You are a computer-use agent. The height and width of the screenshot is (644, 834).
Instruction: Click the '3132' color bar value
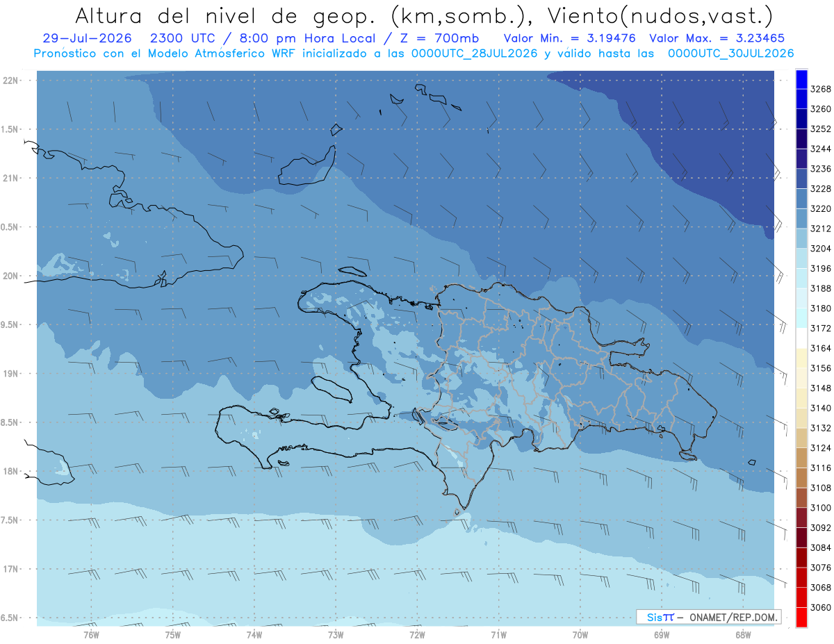click(x=821, y=428)
